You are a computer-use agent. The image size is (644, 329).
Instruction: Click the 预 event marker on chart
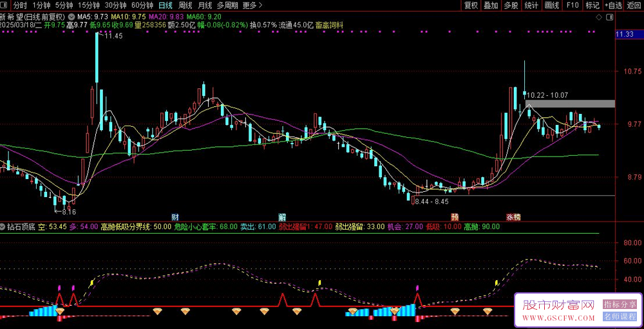coord(455,216)
